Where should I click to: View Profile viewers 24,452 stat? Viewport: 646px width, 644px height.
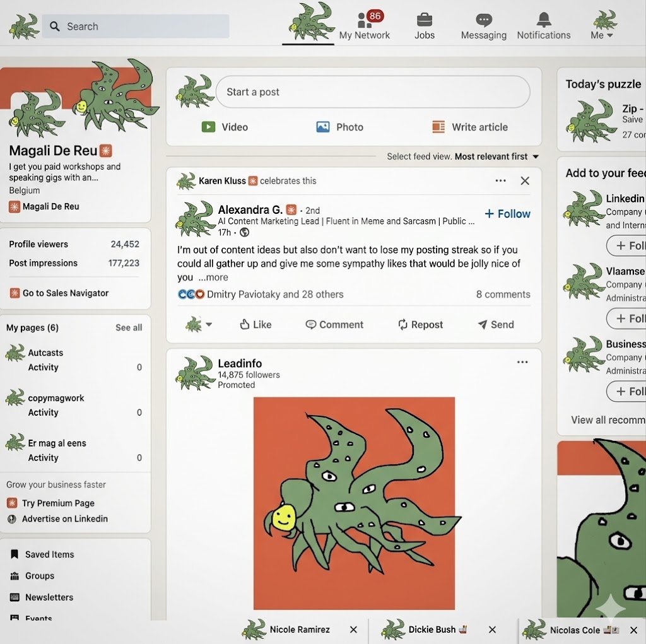pyautogui.click(x=74, y=244)
